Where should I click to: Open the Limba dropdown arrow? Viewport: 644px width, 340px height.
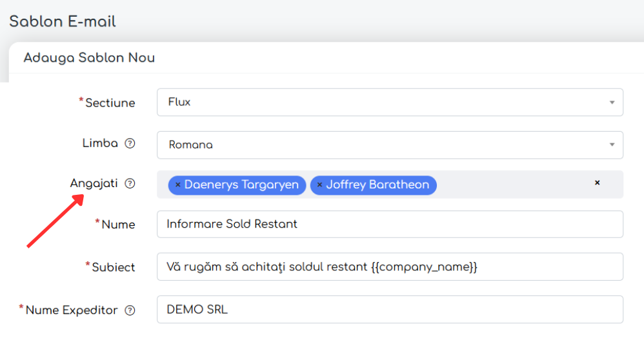(x=611, y=145)
